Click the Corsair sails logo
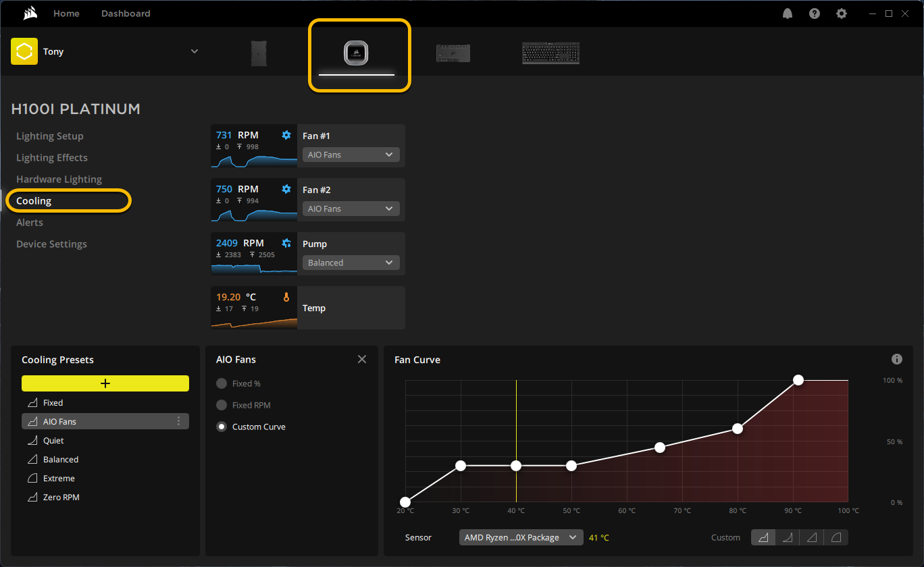This screenshot has height=567, width=924. [29, 13]
